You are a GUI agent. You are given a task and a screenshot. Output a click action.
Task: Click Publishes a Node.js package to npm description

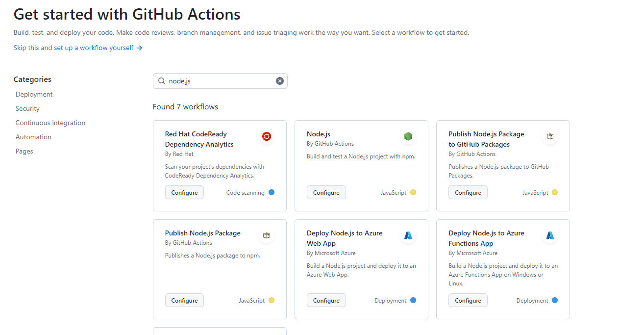pyautogui.click(x=213, y=256)
